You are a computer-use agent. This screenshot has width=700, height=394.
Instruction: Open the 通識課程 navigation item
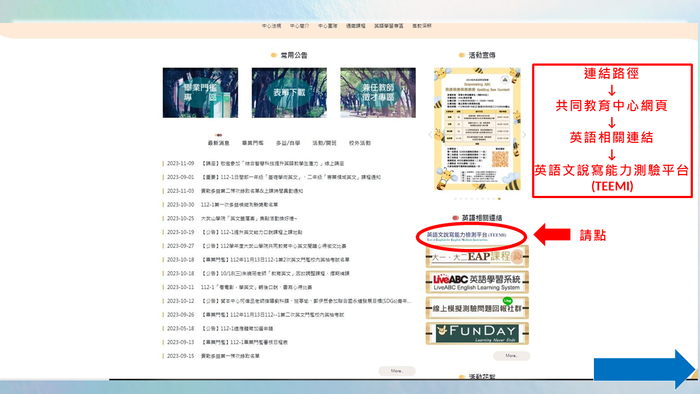click(x=355, y=26)
